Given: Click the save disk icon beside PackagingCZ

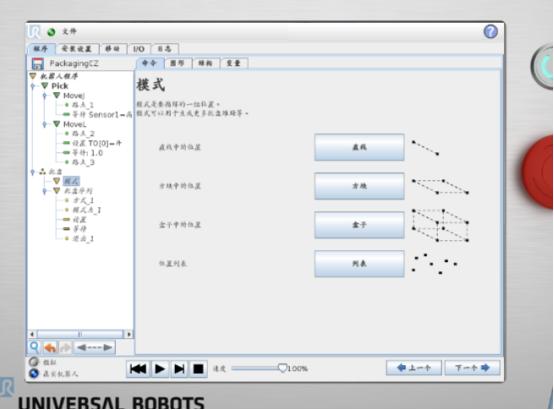Looking at the screenshot, I should [x=37, y=64].
